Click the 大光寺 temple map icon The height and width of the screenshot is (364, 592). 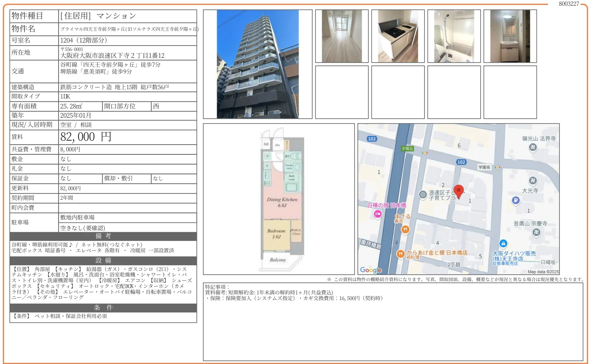533,181
